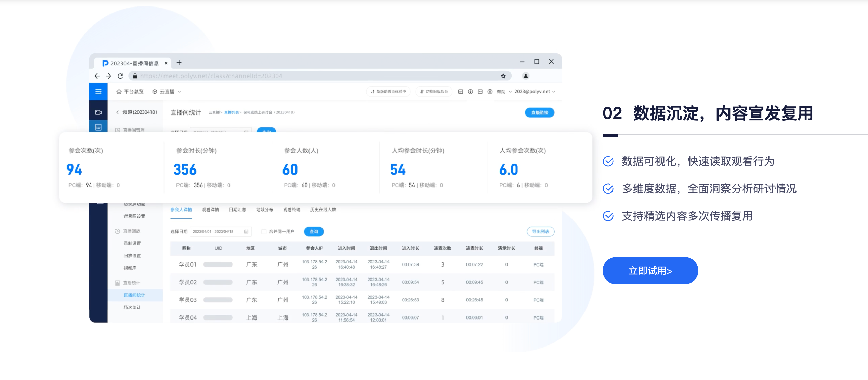Open 回放设置 in the sidebar
This screenshot has width=868, height=380.
132,256
